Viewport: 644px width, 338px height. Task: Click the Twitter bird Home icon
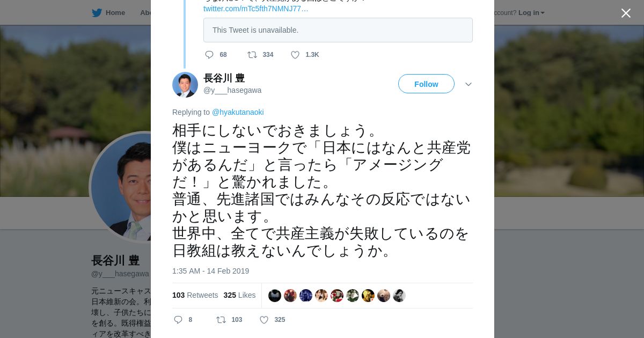(x=97, y=13)
